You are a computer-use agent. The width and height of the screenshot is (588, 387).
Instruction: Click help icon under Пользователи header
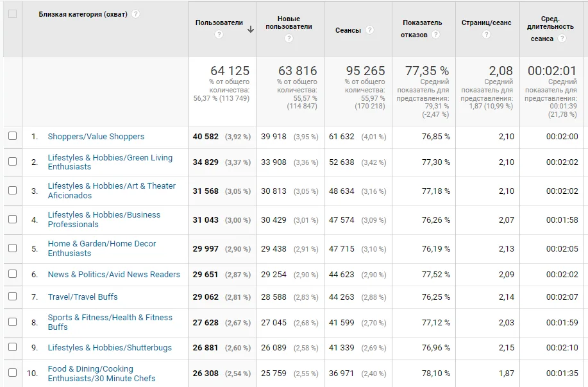pyautogui.click(x=219, y=35)
